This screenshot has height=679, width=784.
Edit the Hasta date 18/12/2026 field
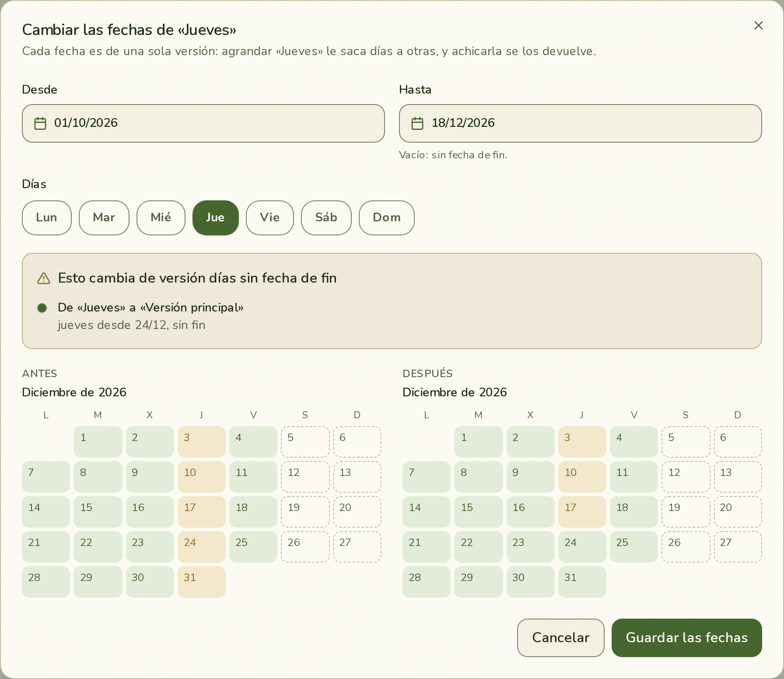tap(581, 123)
